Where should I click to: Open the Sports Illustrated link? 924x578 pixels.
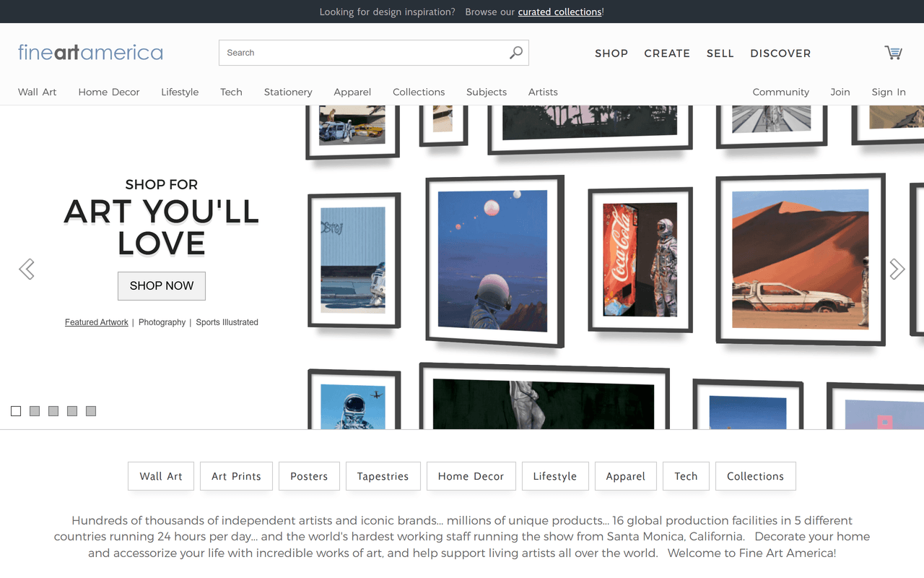(x=227, y=322)
